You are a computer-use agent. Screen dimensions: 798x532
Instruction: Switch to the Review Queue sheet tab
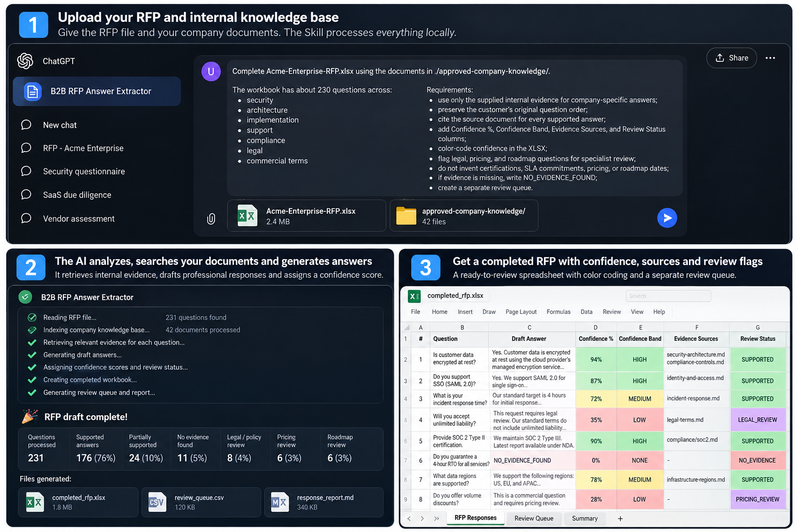(534, 518)
